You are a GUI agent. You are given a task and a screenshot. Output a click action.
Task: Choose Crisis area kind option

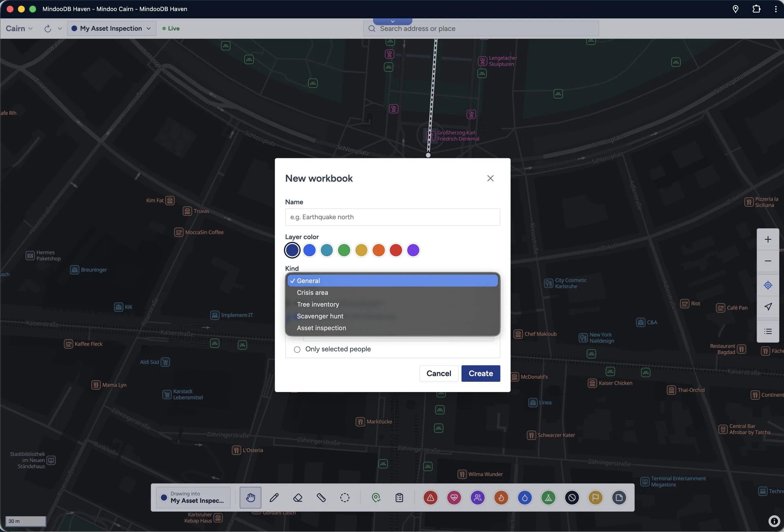[392, 293]
